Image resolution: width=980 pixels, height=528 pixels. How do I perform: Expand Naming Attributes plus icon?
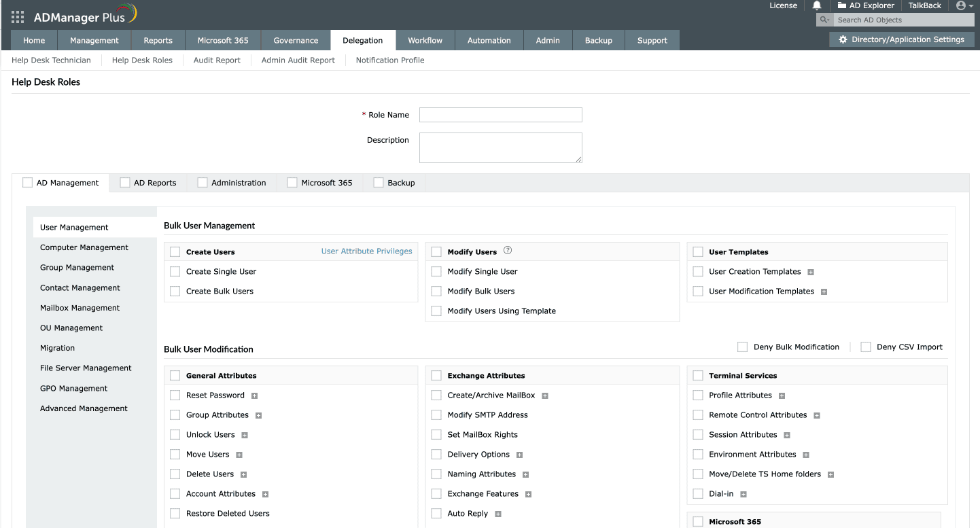(x=525, y=474)
